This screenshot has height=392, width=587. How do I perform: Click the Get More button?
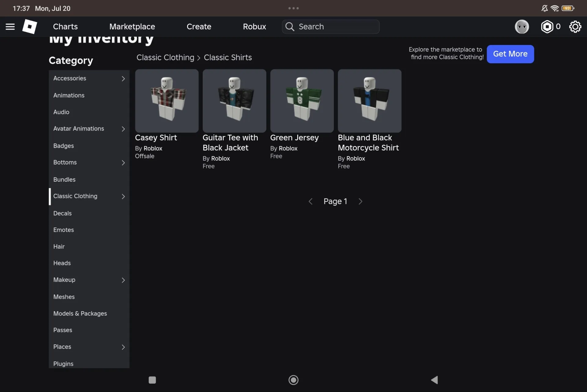(510, 54)
